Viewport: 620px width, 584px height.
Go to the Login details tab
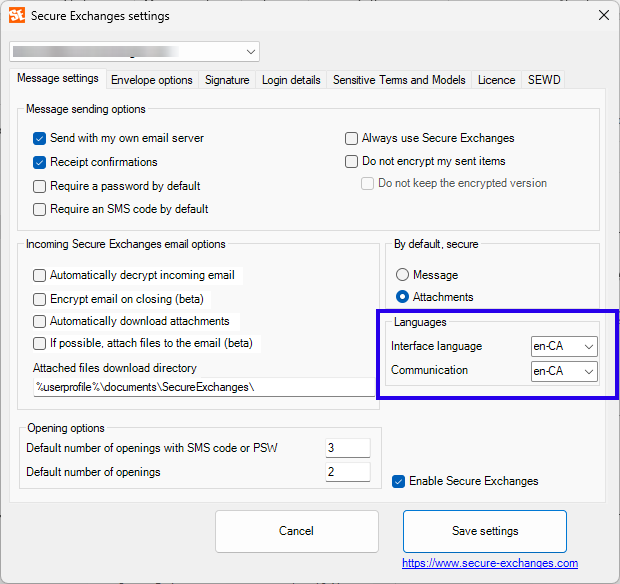coord(291,80)
